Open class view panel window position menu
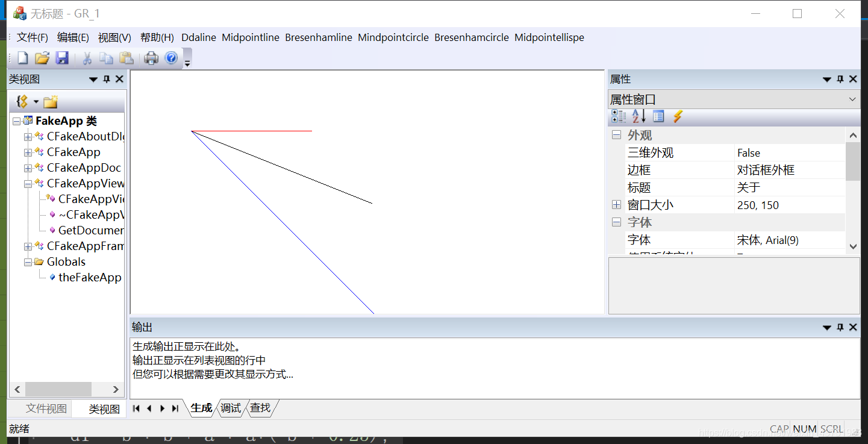 pyautogui.click(x=93, y=80)
